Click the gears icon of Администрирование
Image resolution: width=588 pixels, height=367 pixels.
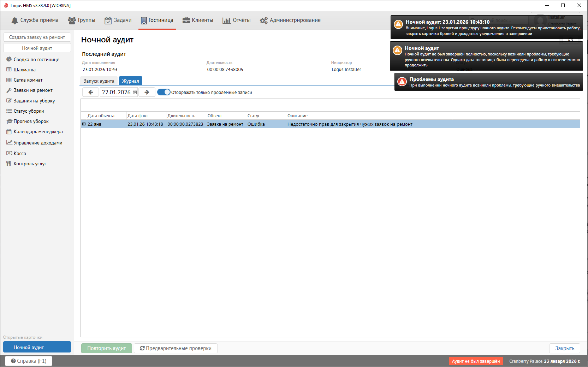tap(263, 20)
